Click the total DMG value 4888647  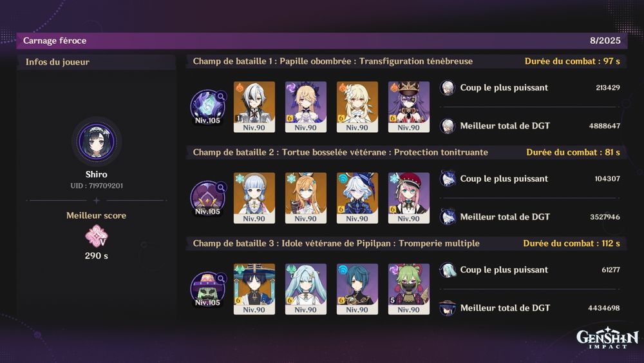(605, 126)
